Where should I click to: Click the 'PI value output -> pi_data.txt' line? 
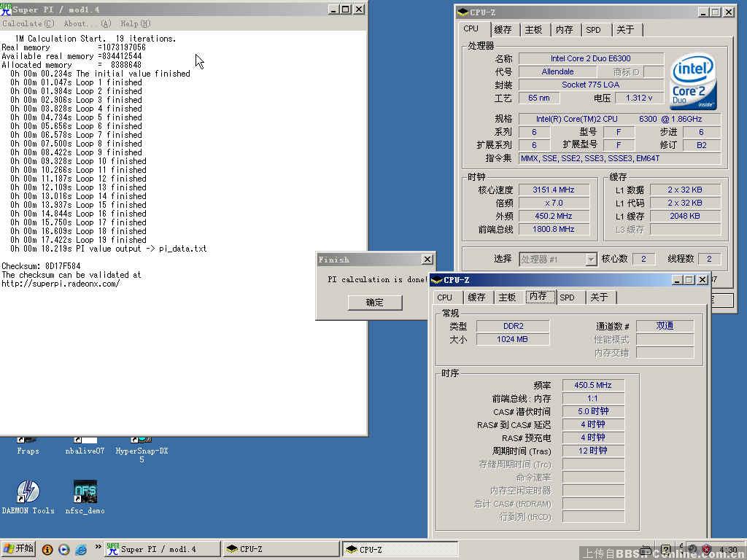[109, 249]
